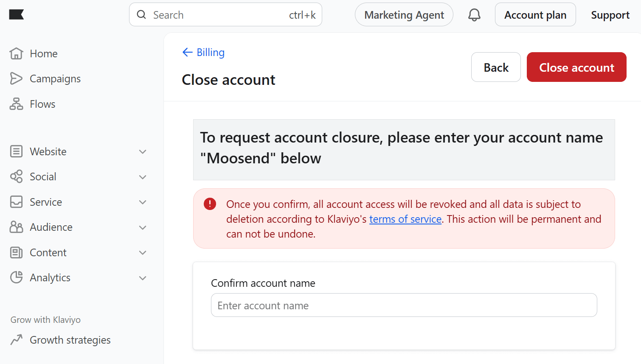Open the Home page from the sidebar
The width and height of the screenshot is (641, 364).
pyautogui.click(x=43, y=53)
